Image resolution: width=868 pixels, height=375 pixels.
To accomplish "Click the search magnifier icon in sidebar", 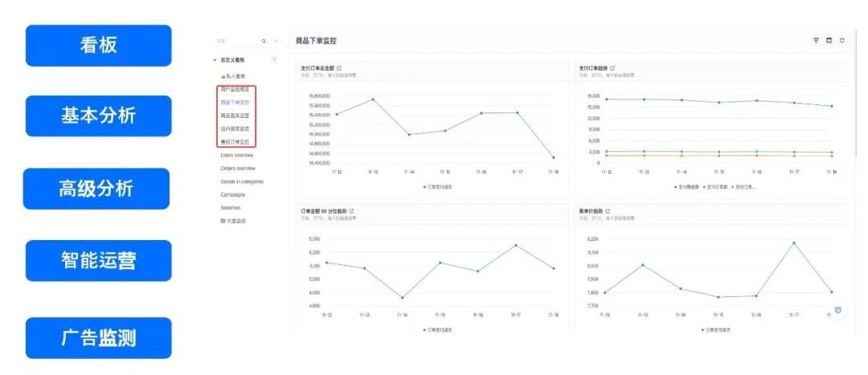I will [x=264, y=41].
